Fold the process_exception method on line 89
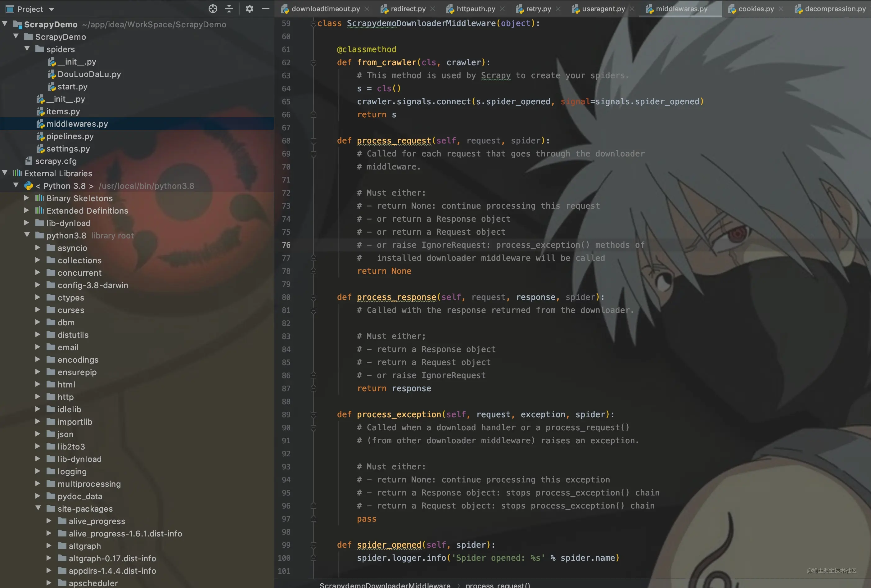Image resolution: width=871 pixels, height=588 pixels. coord(313,415)
